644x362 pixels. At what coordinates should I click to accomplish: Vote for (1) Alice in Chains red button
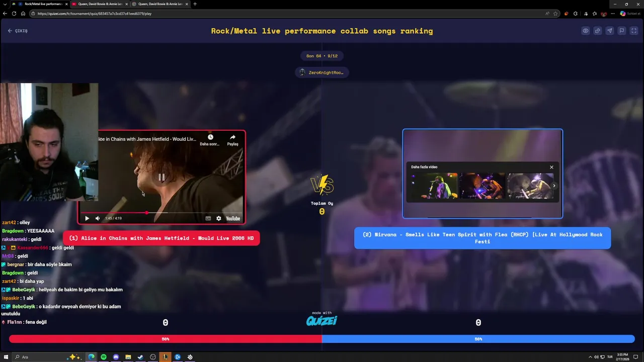point(162,238)
